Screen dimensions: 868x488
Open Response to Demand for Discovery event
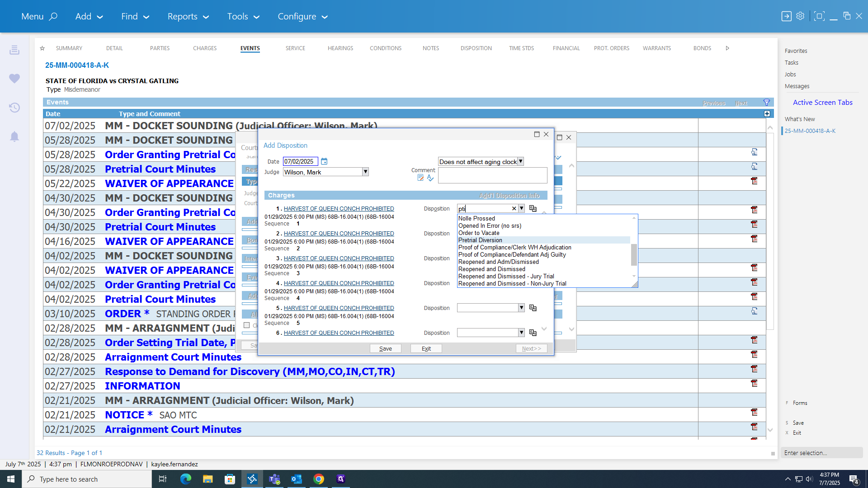250,371
